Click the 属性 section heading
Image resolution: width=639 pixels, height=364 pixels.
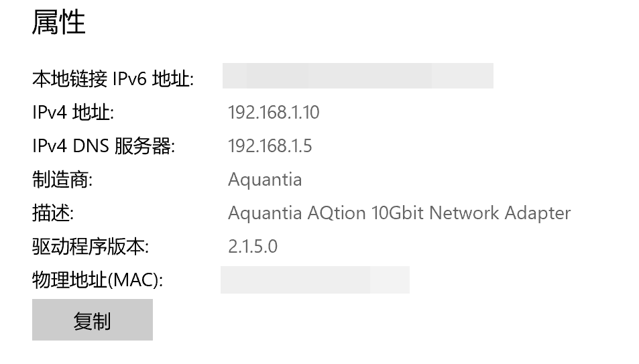pos(59,22)
